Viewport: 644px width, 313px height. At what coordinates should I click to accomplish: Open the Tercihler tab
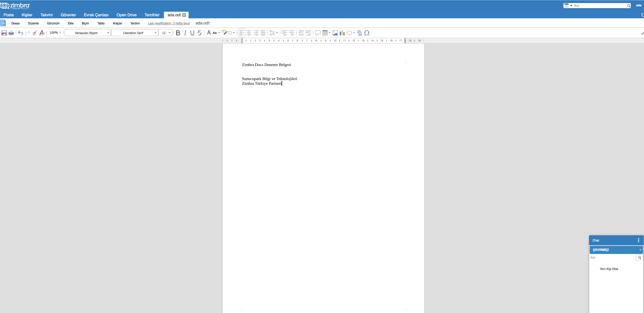(152, 15)
